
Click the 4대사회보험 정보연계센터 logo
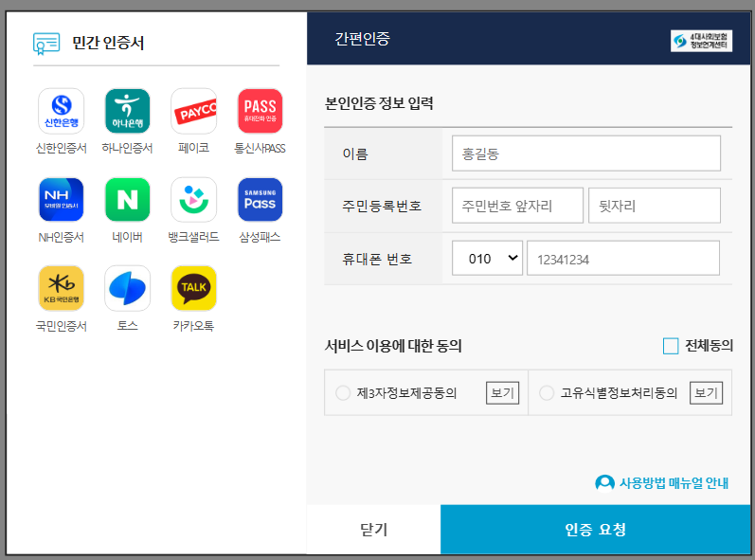point(701,41)
